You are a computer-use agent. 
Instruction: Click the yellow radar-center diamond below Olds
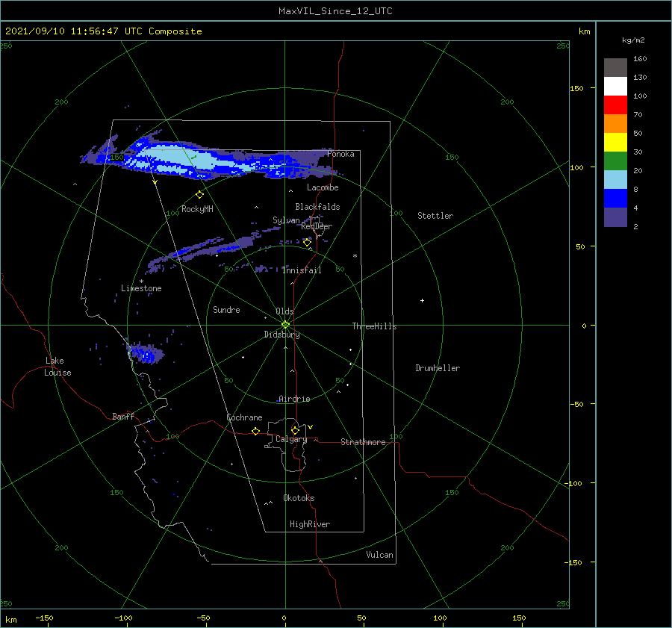tap(285, 325)
